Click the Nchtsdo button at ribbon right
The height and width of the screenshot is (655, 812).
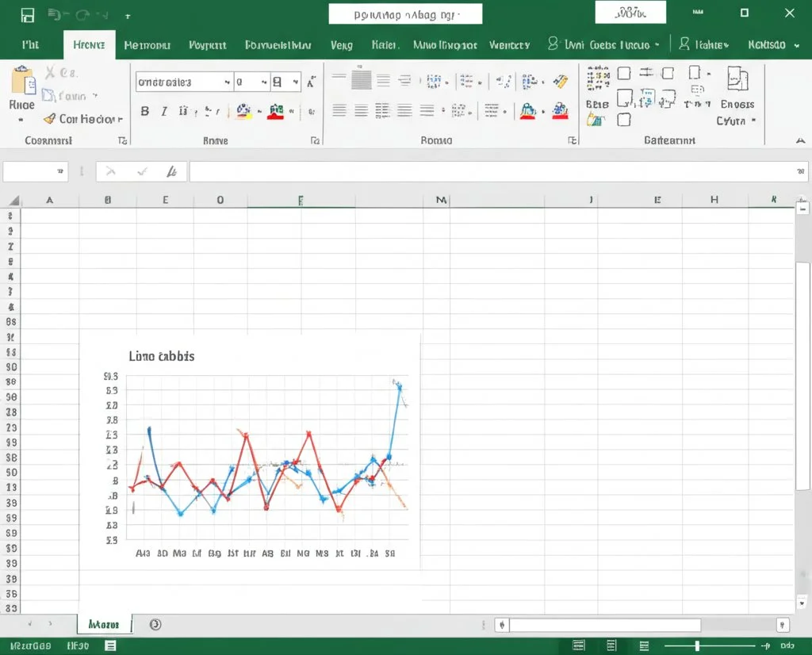(767, 44)
